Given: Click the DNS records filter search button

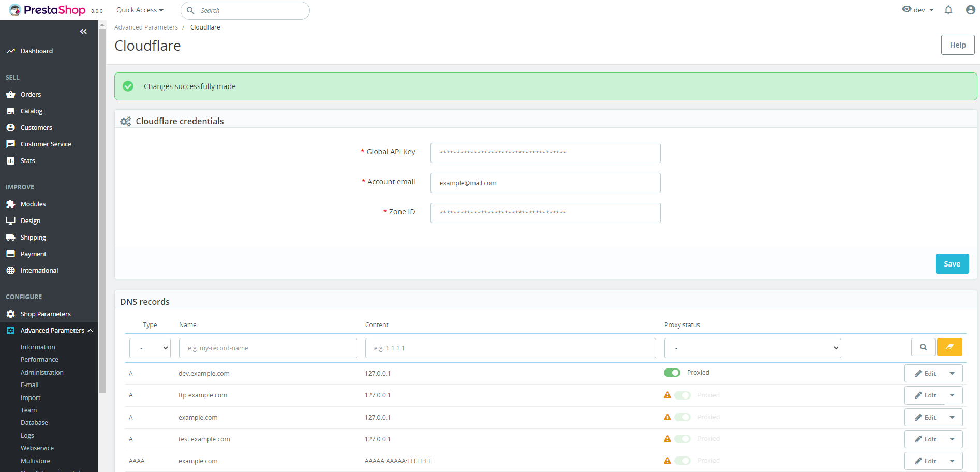Looking at the screenshot, I should pos(923,347).
